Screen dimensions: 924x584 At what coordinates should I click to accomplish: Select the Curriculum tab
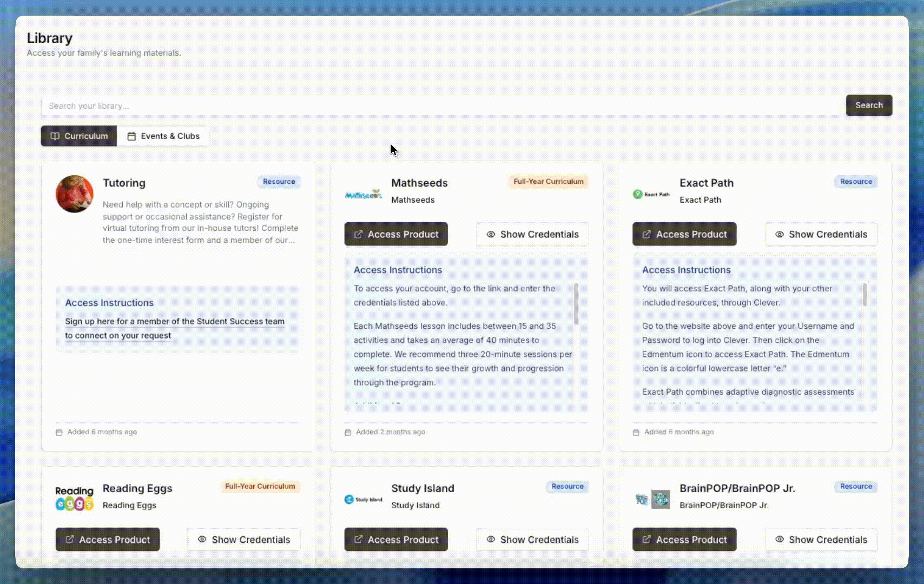pyautogui.click(x=79, y=136)
